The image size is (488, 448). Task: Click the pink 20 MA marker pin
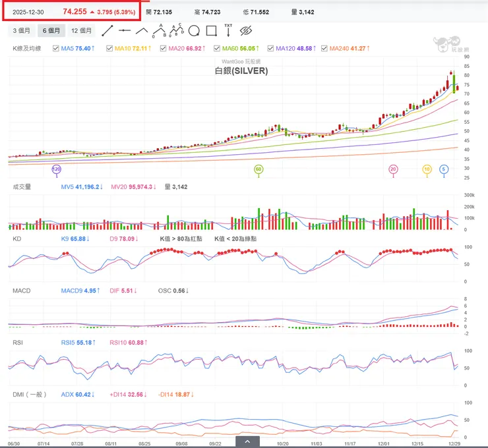(x=394, y=169)
